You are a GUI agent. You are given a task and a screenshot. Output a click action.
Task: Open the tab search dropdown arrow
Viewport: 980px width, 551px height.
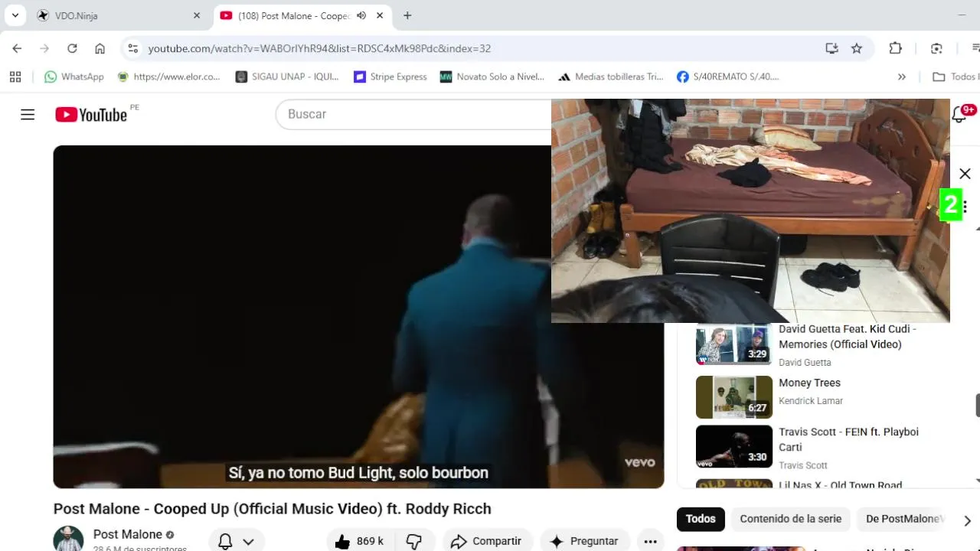point(15,15)
